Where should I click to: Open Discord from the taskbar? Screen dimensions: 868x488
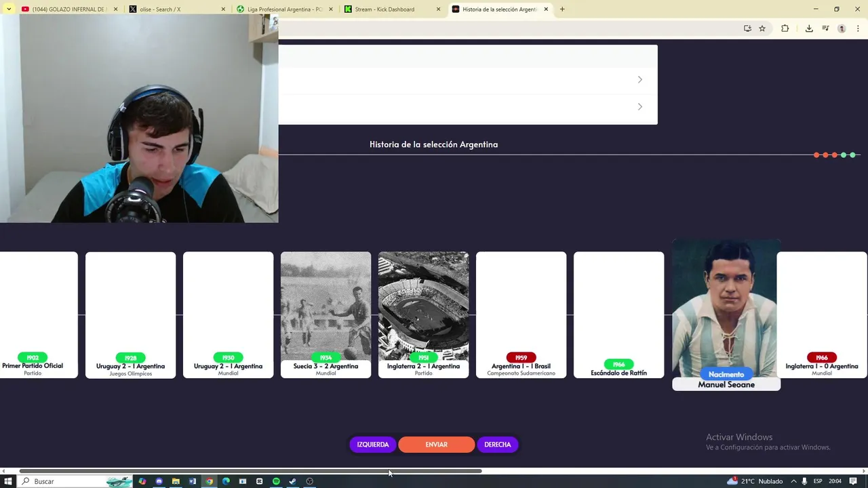pos(159,481)
